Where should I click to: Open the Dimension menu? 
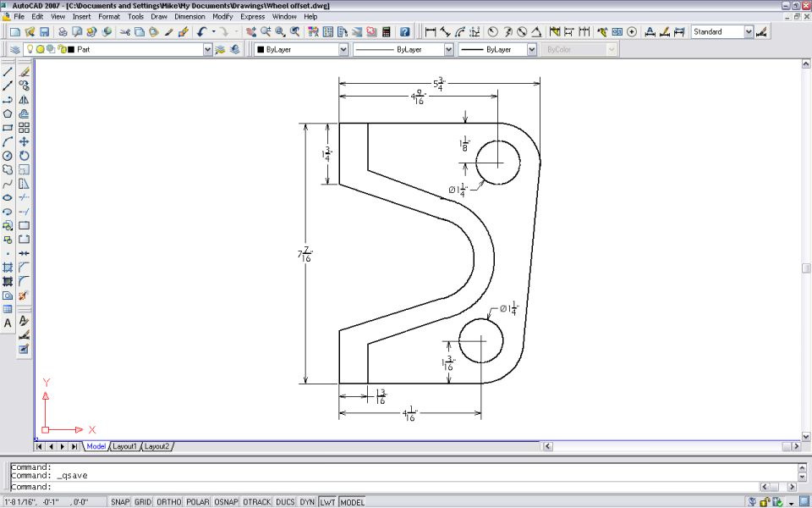(x=189, y=17)
